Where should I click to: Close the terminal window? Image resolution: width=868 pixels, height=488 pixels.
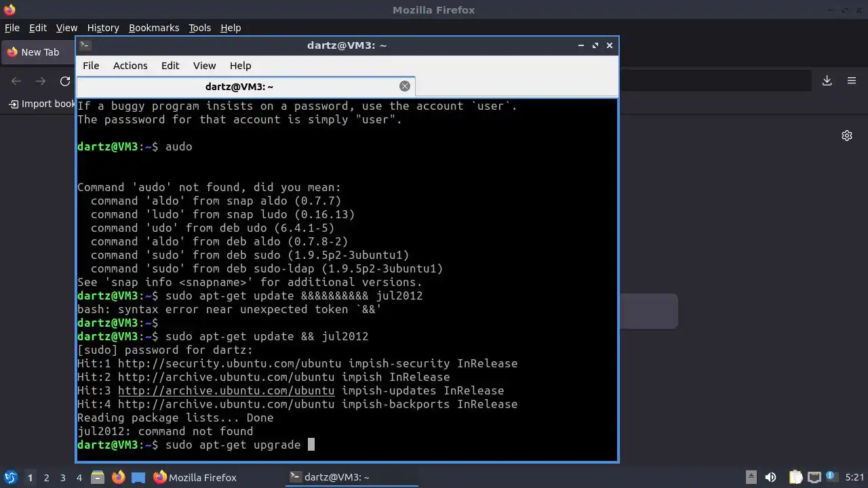610,45
